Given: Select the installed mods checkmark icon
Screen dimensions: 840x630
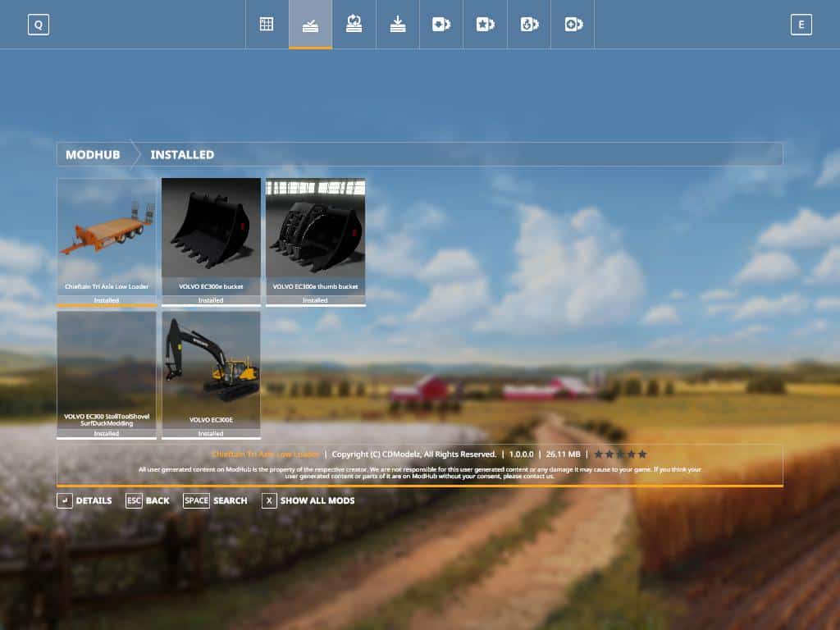Looking at the screenshot, I should click(310, 25).
